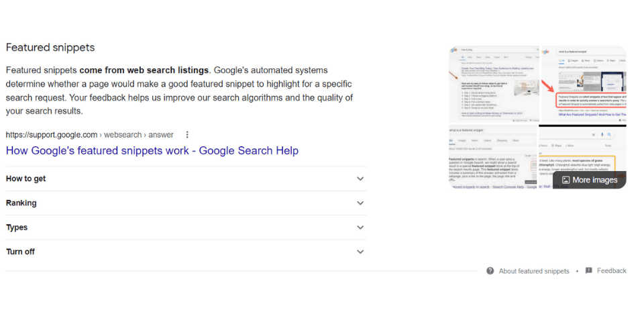Click the 'Turn off' row label
Screen dimensions: 644x322
tap(20, 252)
